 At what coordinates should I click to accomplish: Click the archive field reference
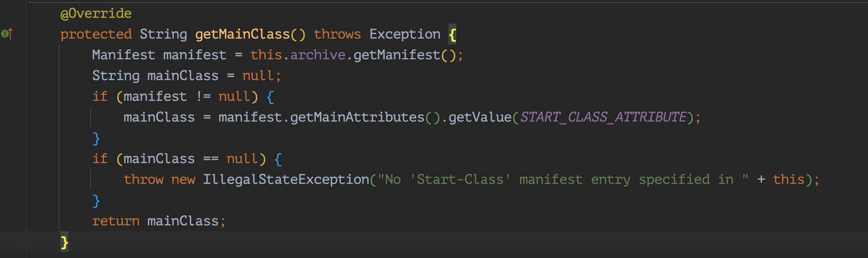[x=318, y=55]
